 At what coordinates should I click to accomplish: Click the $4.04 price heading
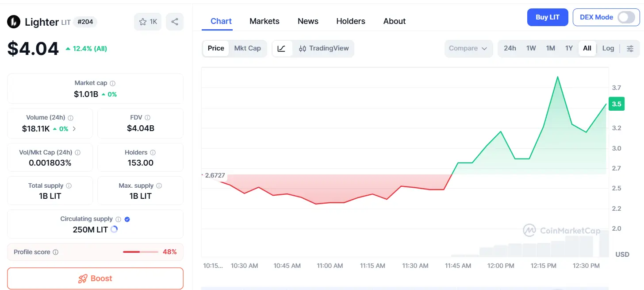pos(33,49)
